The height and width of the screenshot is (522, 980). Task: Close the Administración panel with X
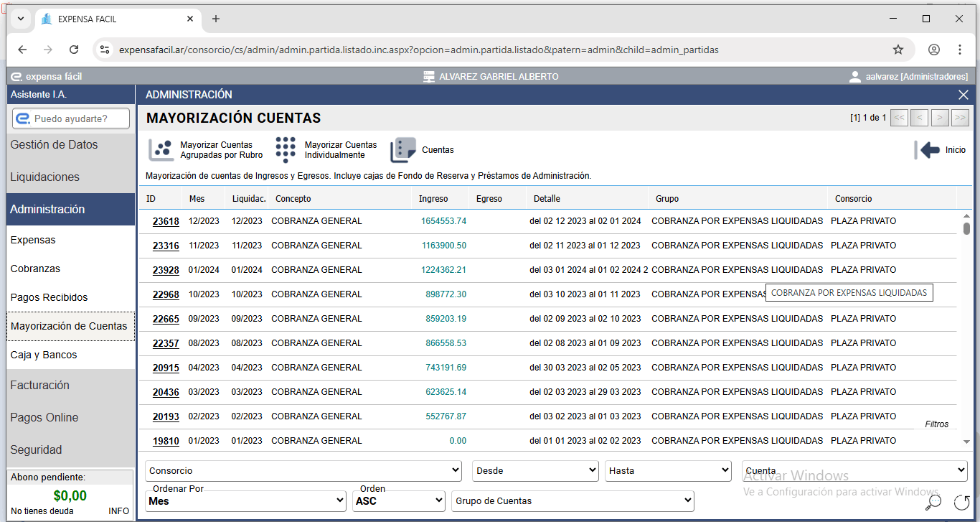pos(963,95)
